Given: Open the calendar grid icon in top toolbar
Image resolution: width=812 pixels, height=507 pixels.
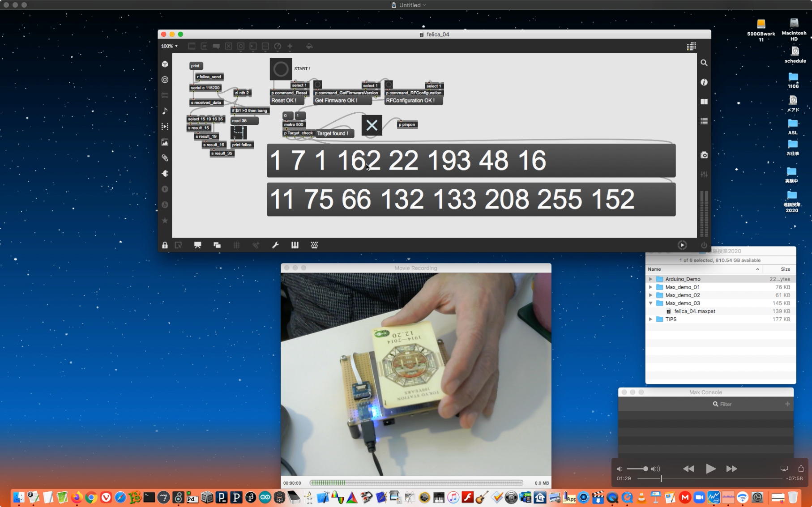Looking at the screenshot, I should pos(691,46).
